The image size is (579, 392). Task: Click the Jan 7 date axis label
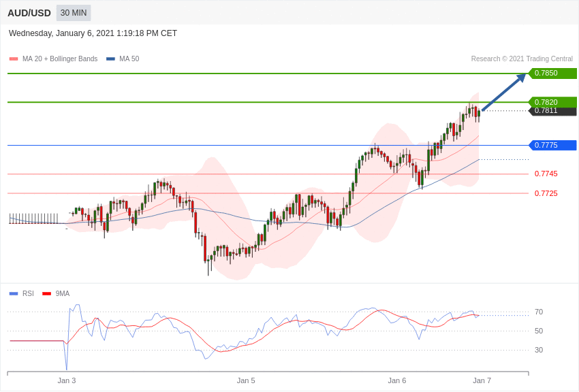point(482,380)
